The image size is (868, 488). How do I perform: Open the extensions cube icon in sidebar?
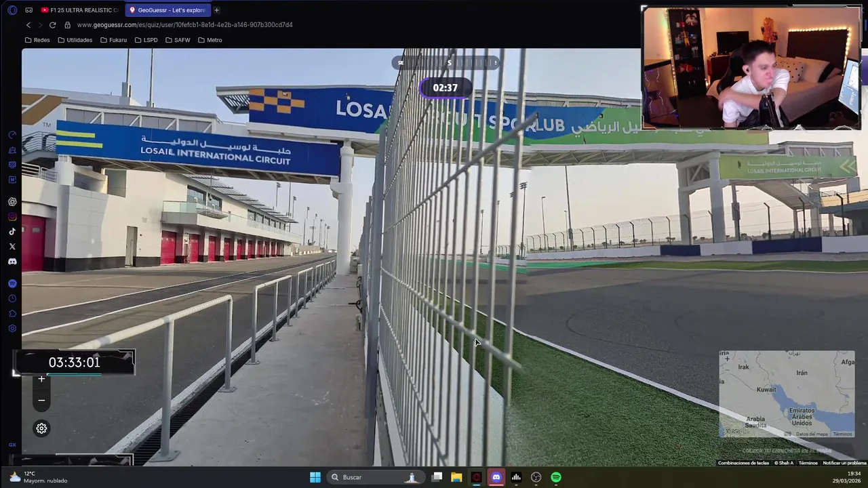(12, 313)
